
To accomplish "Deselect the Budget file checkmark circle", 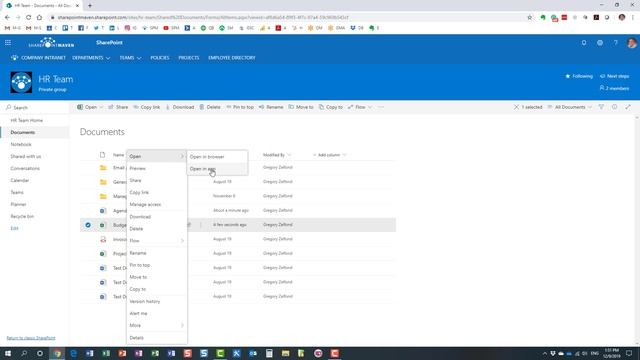I will click(x=88, y=225).
